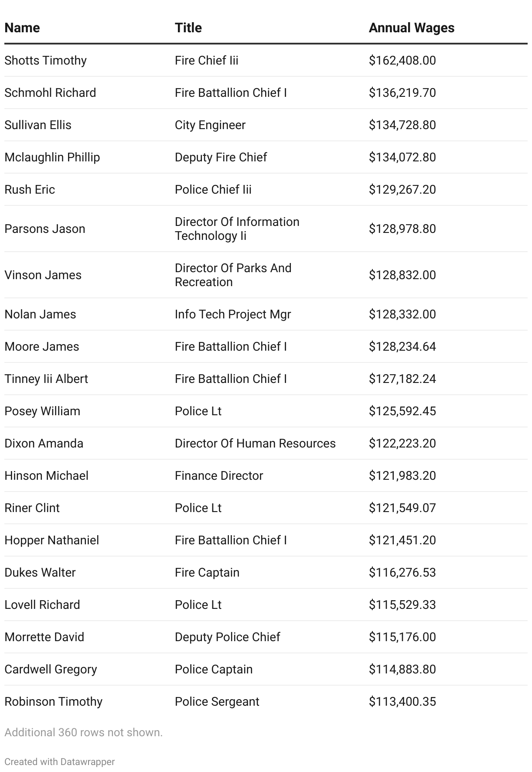Select the Police Chief Iii title
Viewport: 532px width, 772px height.
click(213, 189)
